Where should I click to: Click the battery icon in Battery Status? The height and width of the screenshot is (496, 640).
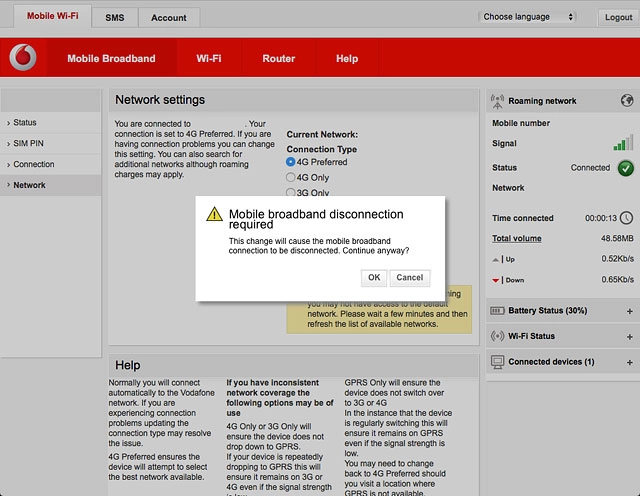pyautogui.click(x=497, y=311)
